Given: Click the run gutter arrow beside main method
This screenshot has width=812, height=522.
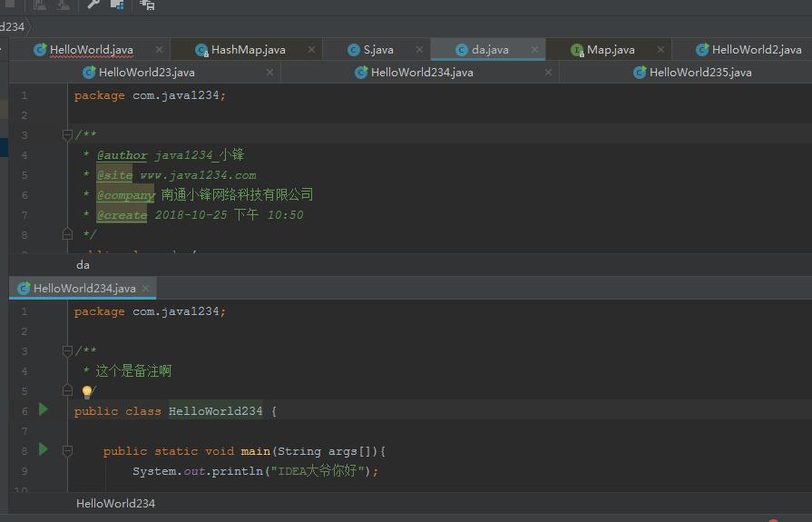Looking at the screenshot, I should coord(43,449).
